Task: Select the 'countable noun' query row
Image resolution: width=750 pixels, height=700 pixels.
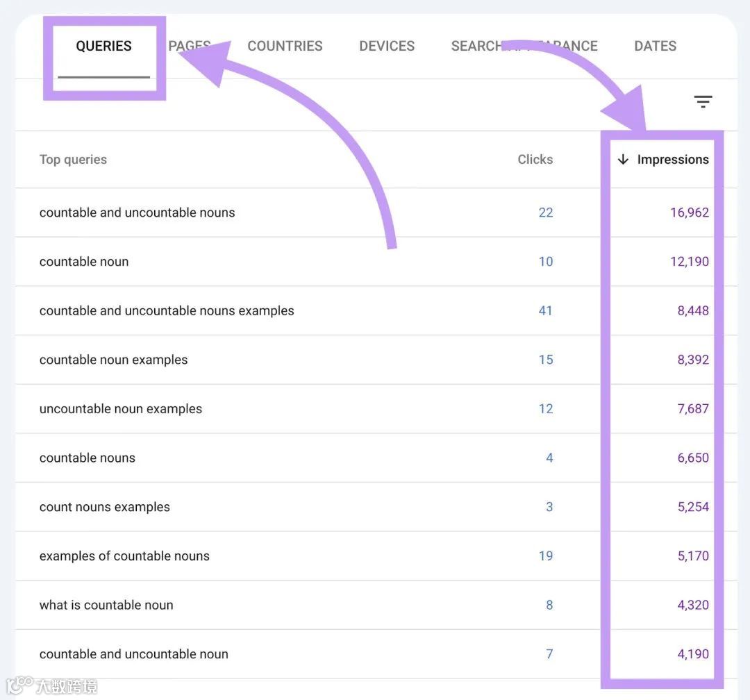Action: tap(84, 262)
